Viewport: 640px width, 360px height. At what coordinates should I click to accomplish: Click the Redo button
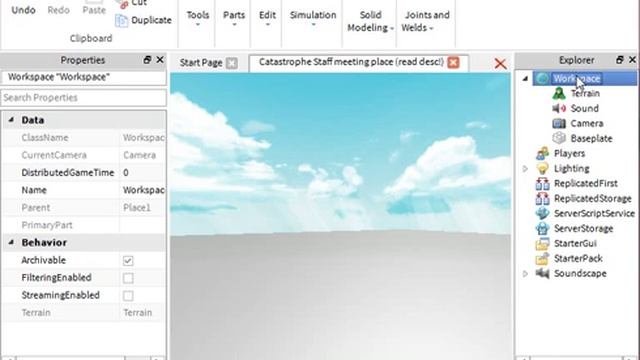(x=58, y=10)
